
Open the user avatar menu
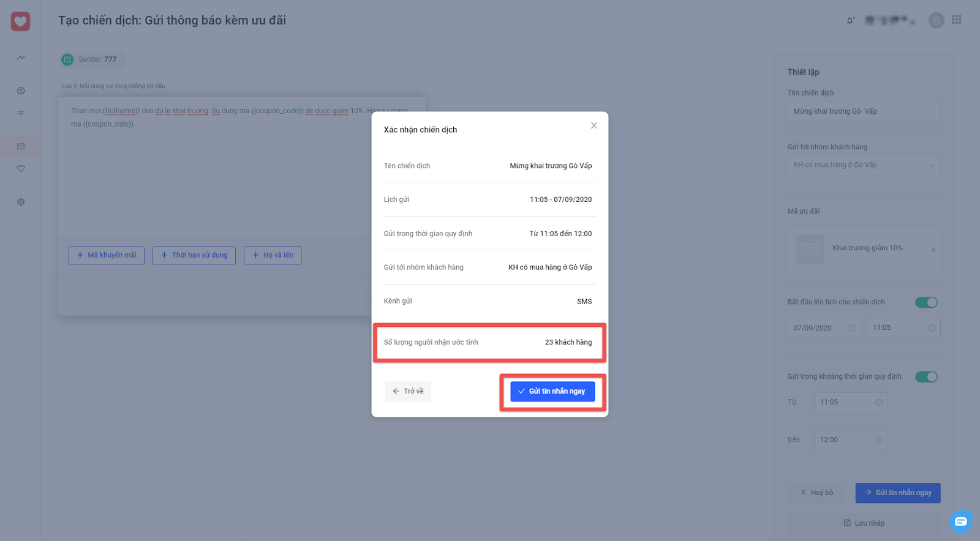click(x=936, y=20)
